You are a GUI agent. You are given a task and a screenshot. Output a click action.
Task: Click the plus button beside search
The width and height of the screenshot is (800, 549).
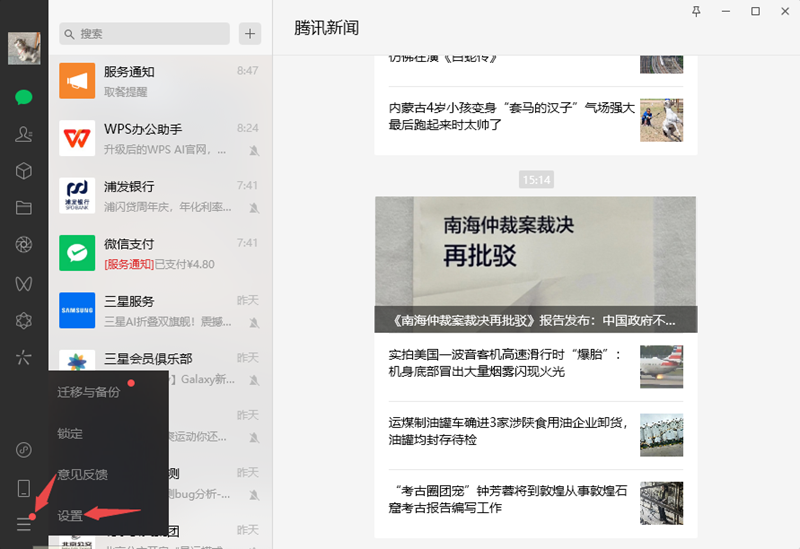click(x=250, y=34)
